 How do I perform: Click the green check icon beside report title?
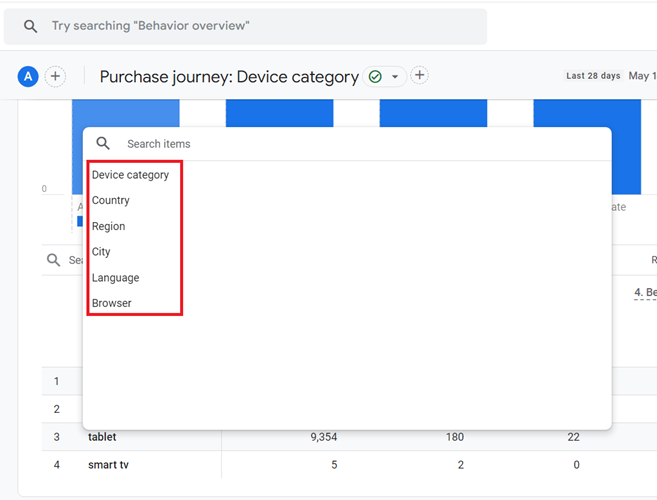point(375,77)
